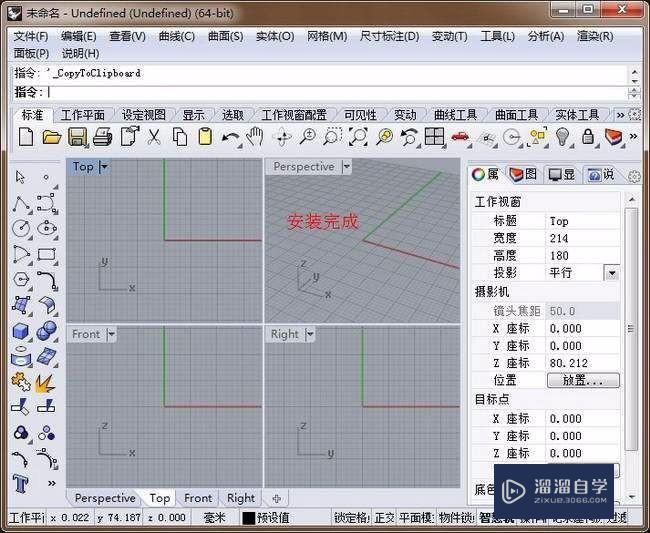Open the Right viewport title dropdown arrow
The width and height of the screenshot is (650, 533).
[x=310, y=334]
